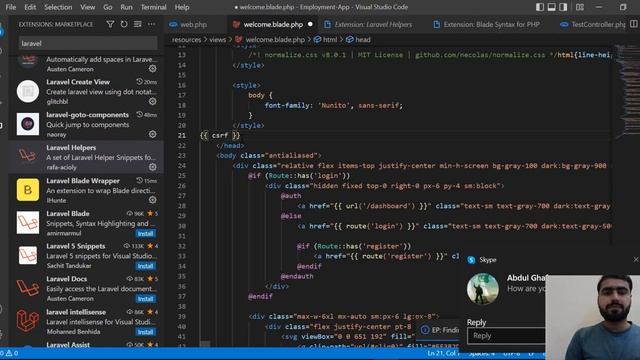The width and height of the screenshot is (640, 360).
Task: Open the Help menu
Action: [182, 7]
